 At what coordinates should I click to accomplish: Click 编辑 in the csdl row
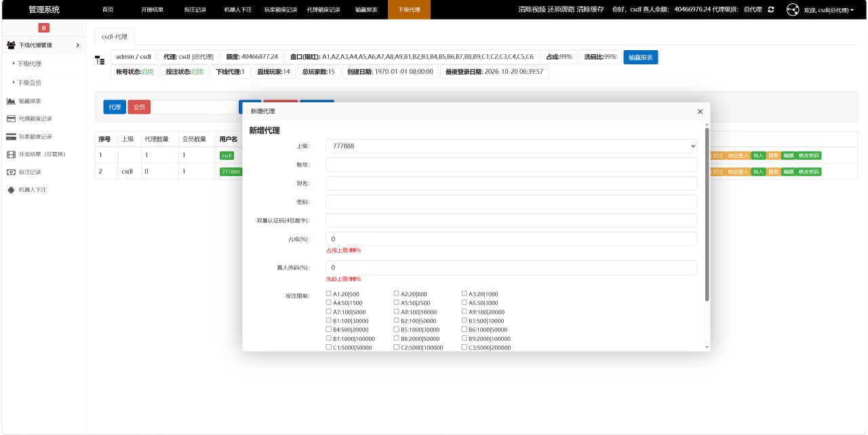789,155
